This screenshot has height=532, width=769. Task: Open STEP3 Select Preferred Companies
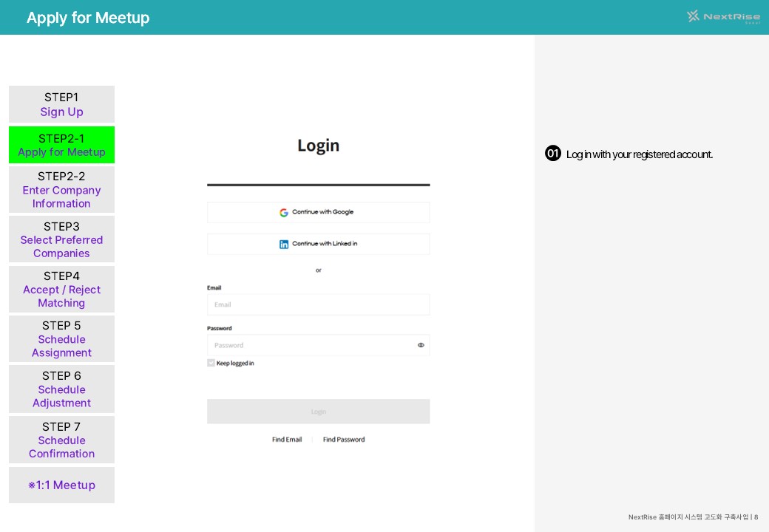(62, 239)
